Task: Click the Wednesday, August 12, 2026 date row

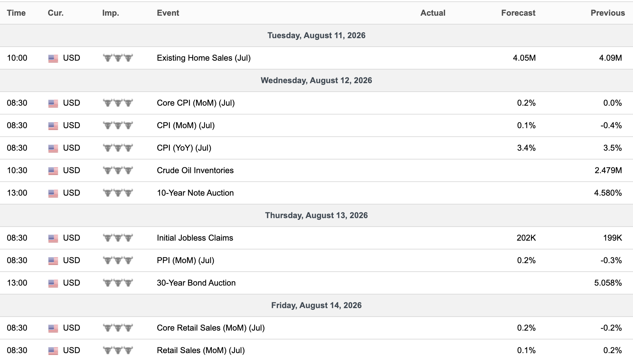Action: point(316,80)
